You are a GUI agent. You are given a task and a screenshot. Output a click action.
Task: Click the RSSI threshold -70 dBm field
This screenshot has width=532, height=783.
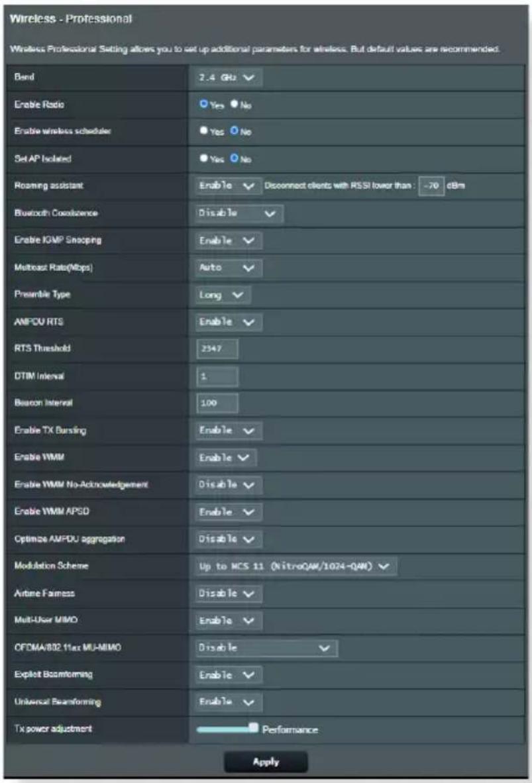coord(431,185)
